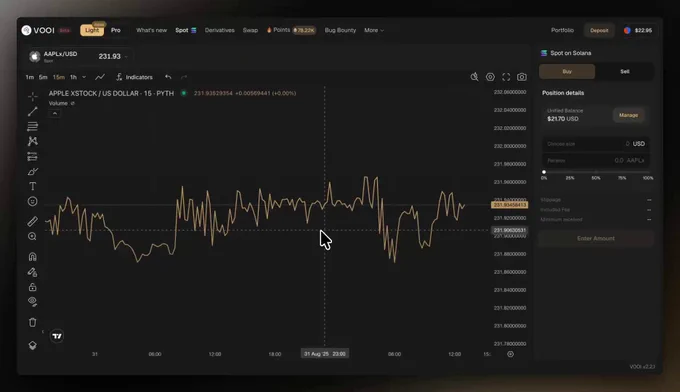
Task: Click the trash remove drawings icon
Action: pyautogui.click(x=33, y=322)
